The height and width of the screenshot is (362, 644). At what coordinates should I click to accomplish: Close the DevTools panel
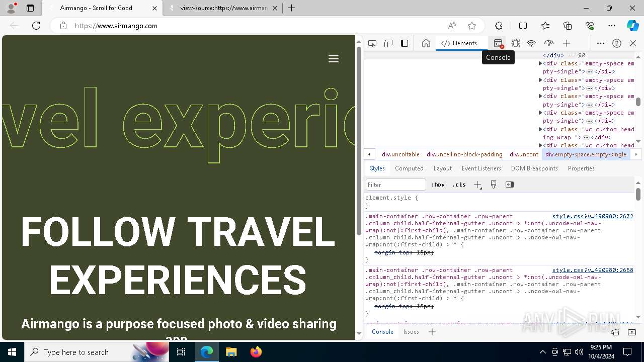coord(633,43)
